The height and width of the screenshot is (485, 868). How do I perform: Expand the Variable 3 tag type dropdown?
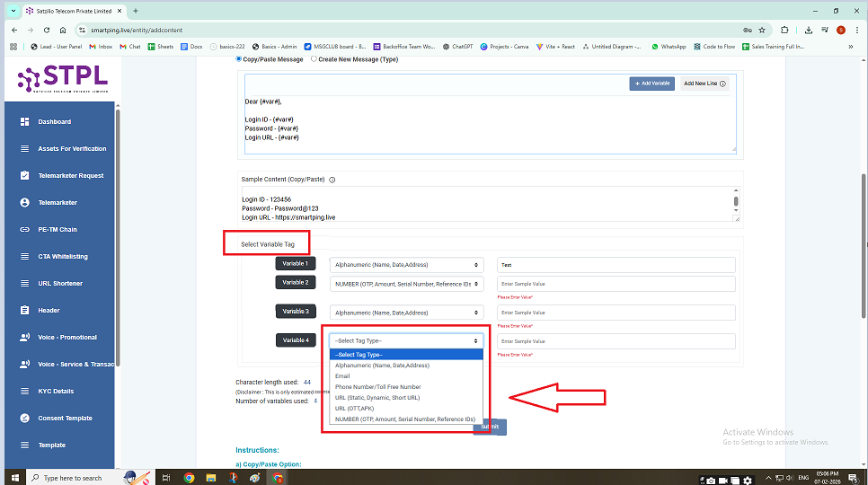coord(406,313)
